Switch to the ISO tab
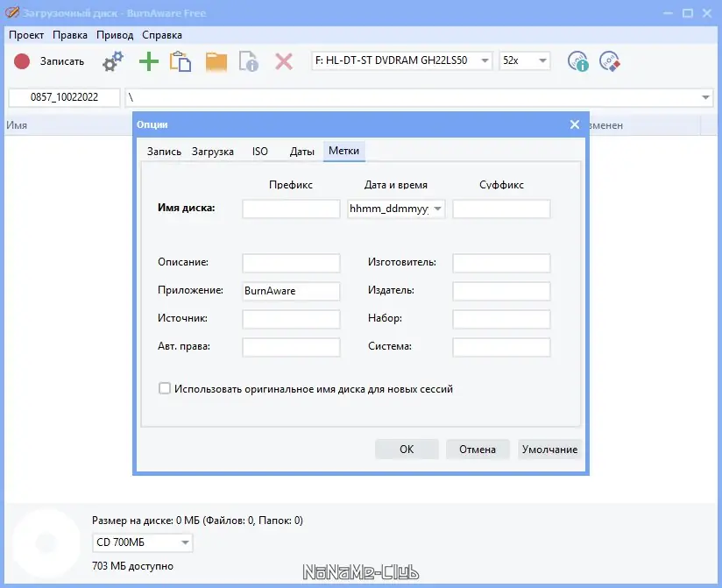This screenshot has width=722, height=588. (x=259, y=152)
